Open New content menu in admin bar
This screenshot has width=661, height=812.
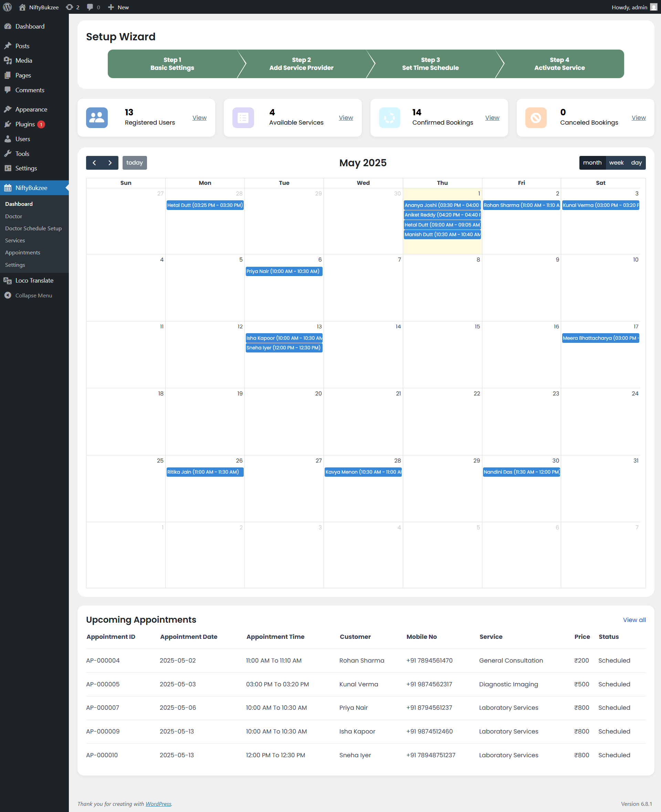[x=118, y=7]
